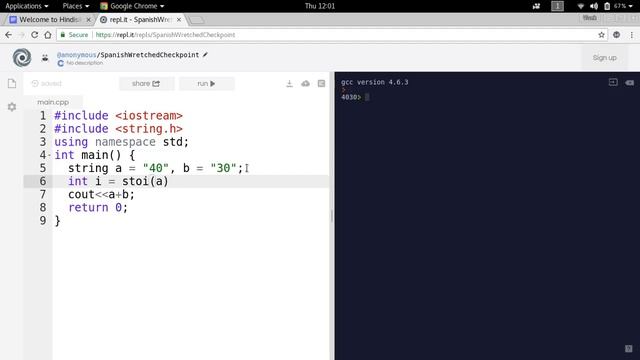Image resolution: width=640 pixels, height=360 pixels.
Task: Place cursor on line 6 stoi(a)
Action: (145, 181)
